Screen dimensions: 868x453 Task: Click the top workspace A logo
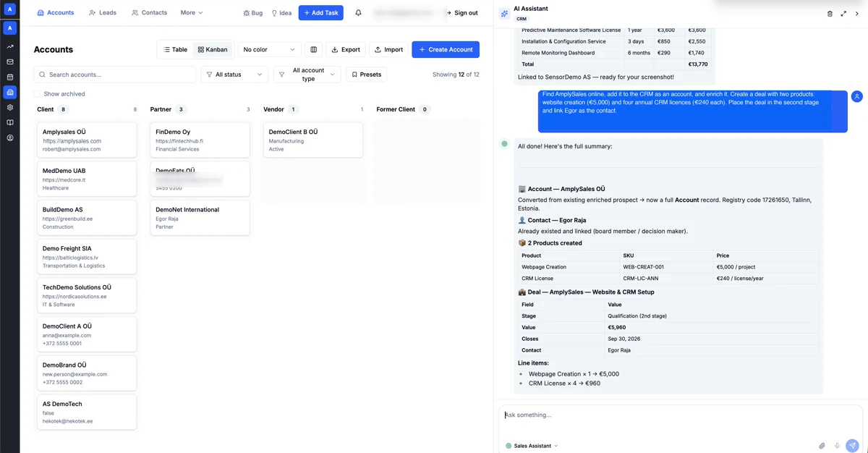pyautogui.click(x=10, y=9)
